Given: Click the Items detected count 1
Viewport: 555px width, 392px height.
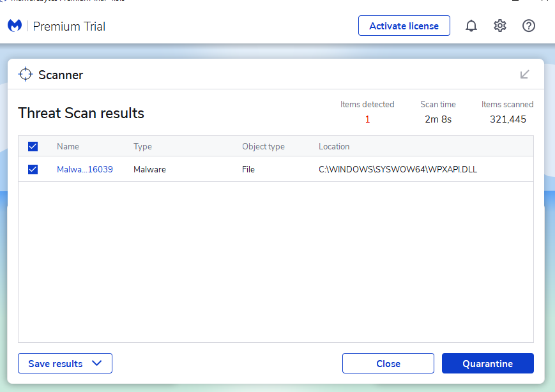Looking at the screenshot, I should [x=367, y=119].
